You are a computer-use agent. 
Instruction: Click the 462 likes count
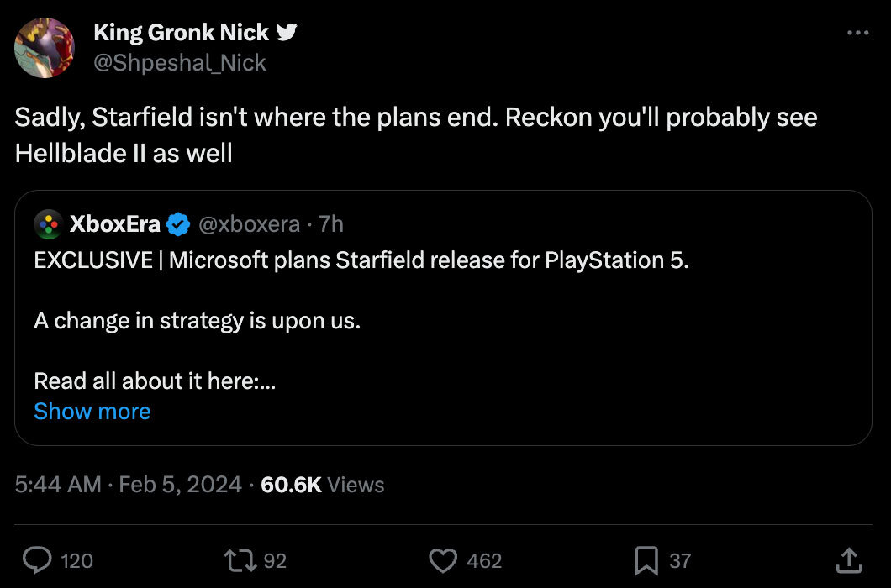[484, 560]
